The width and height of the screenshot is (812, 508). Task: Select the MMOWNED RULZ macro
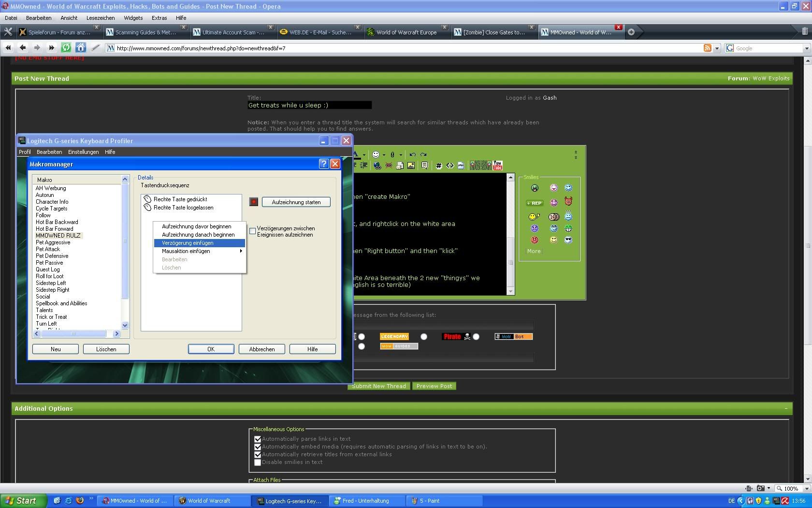pyautogui.click(x=58, y=236)
